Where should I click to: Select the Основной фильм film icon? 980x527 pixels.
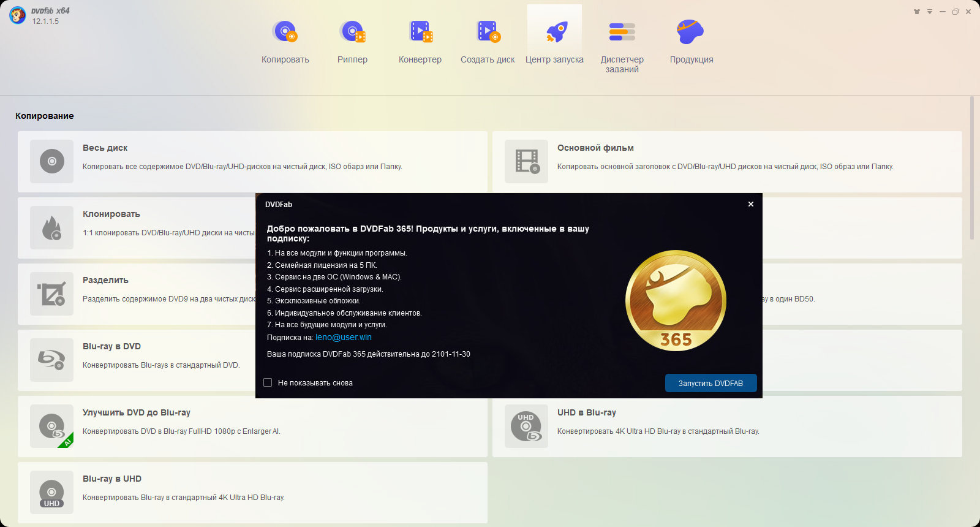tap(526, 162)
